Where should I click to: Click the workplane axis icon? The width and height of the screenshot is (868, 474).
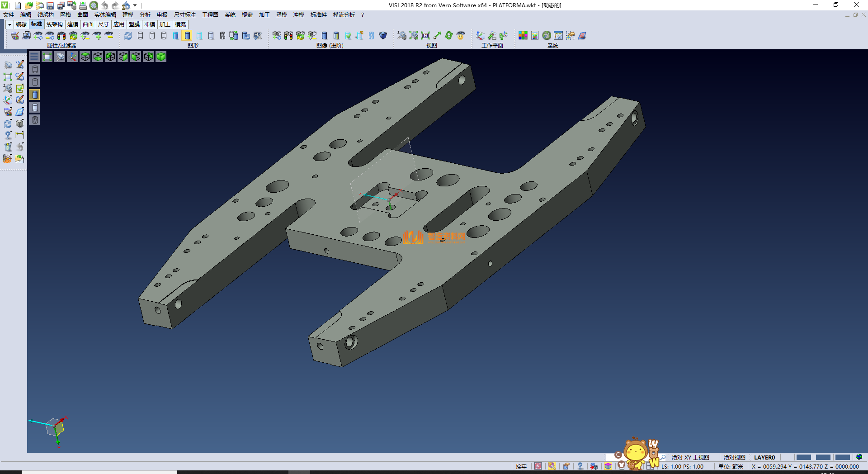pyautogui.click(x=480, y=36)
